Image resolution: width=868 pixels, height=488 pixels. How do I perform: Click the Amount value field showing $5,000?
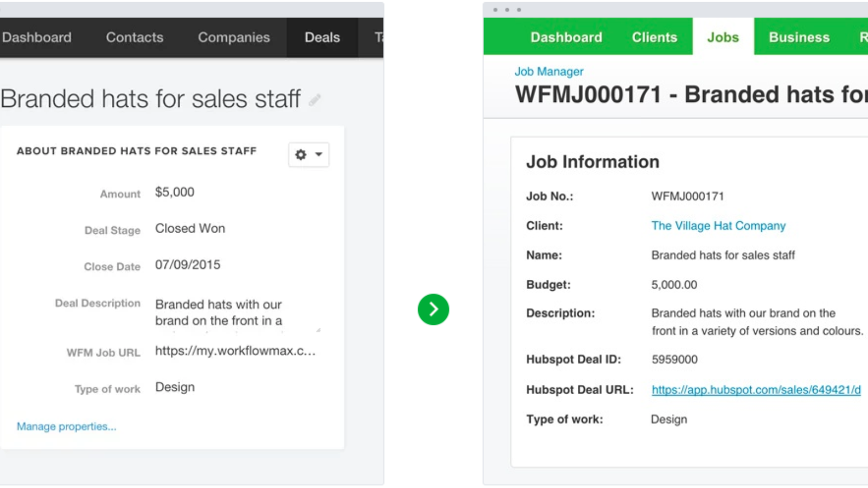pyautogui.click(x=174, y=192)
